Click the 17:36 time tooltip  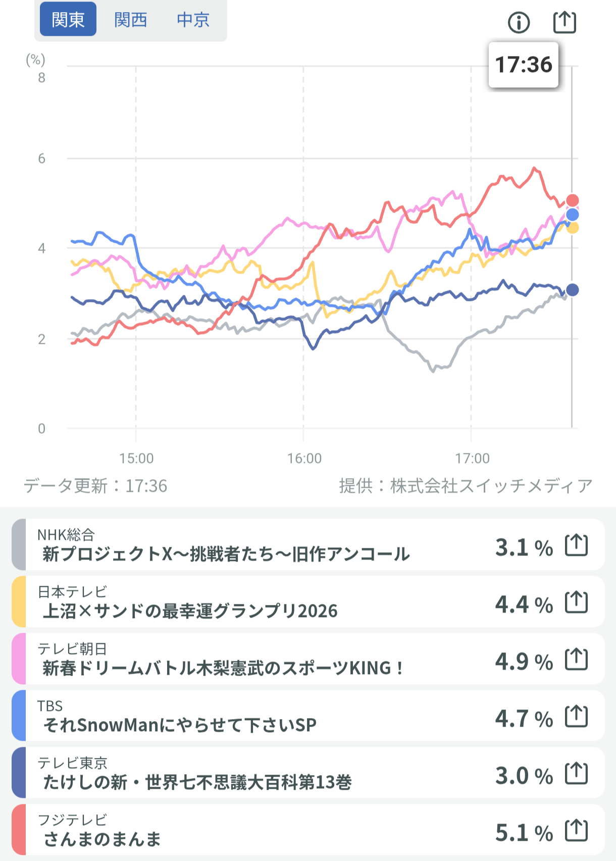tap(524, 65)
